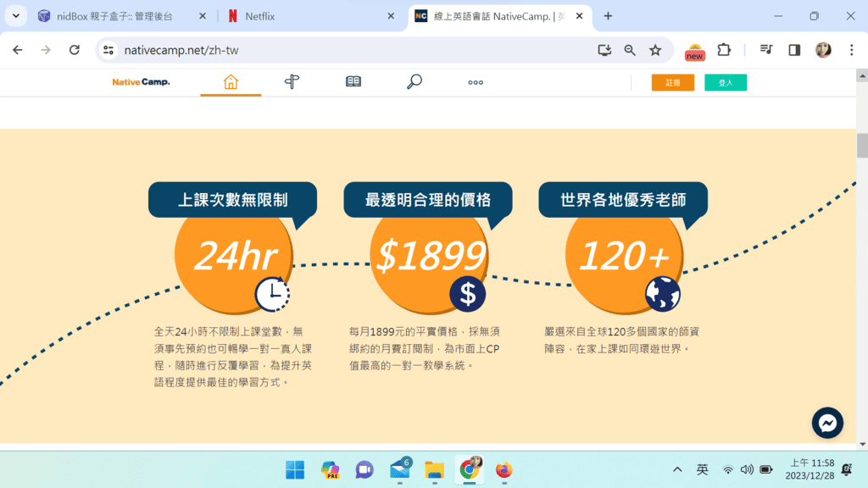Click the orange 註冊 register button
The image size is (868, 488).
(672, 82)
